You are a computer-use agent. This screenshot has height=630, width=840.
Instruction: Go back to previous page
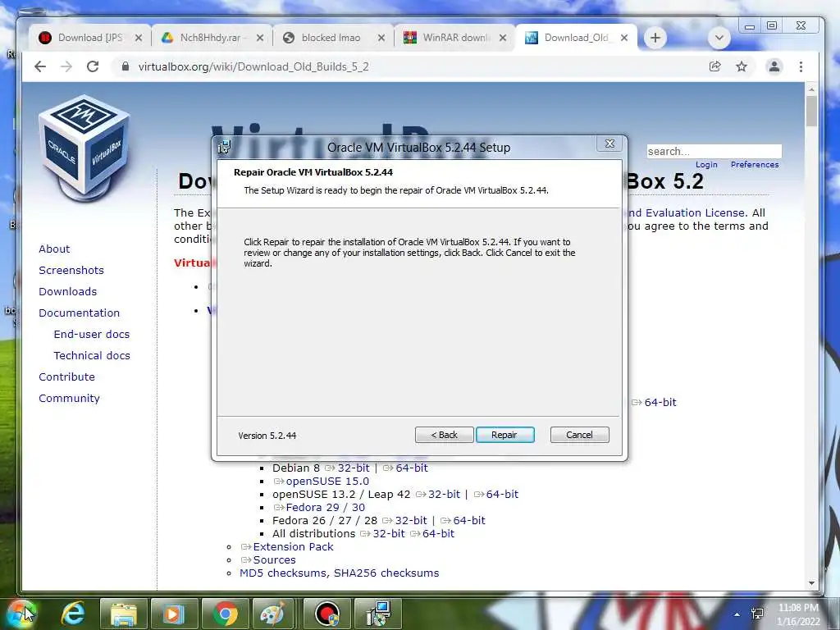click(x=40, y=66)
